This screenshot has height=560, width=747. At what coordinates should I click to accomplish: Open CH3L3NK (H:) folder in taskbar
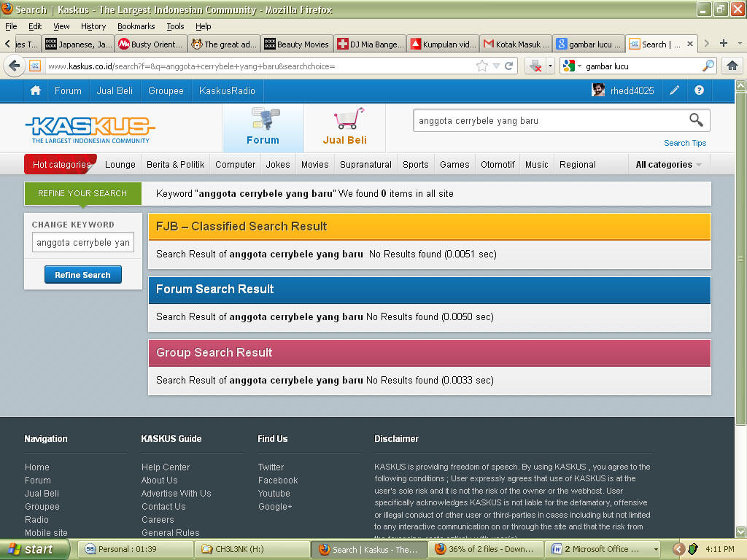point(252,549)
